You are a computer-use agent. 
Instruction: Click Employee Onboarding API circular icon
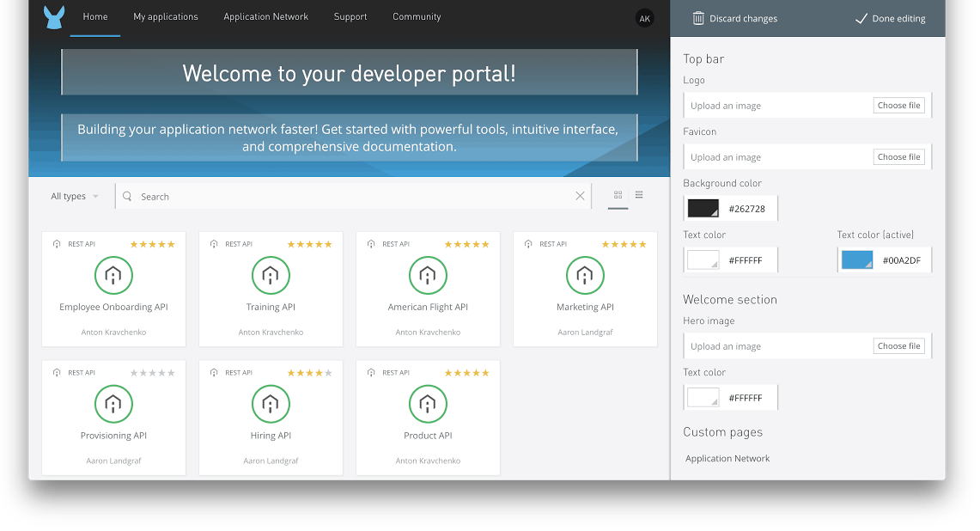pos(113,275)
